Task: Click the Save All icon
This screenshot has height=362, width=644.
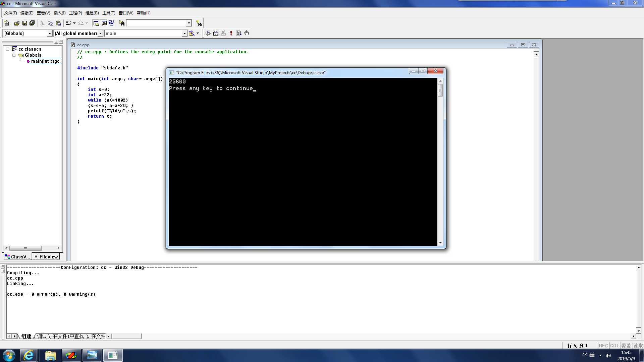Action: (x=32, y=23)
